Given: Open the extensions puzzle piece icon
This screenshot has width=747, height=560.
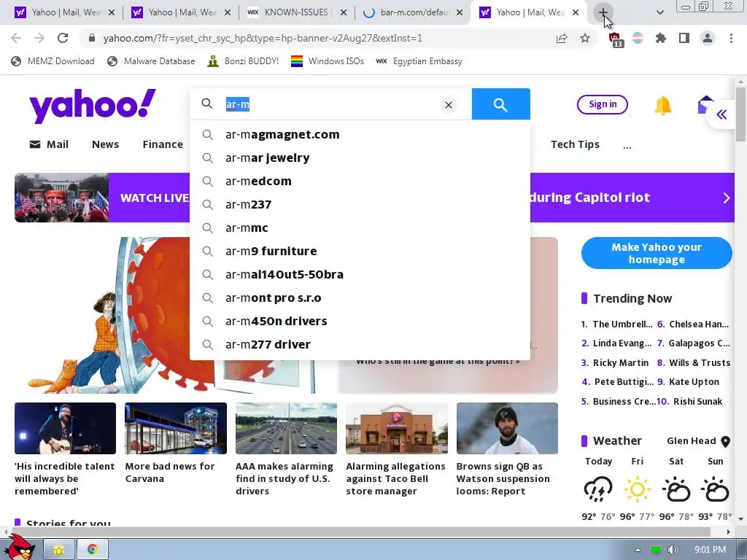Looking at the screenshot, I should [x=661, y=38].
